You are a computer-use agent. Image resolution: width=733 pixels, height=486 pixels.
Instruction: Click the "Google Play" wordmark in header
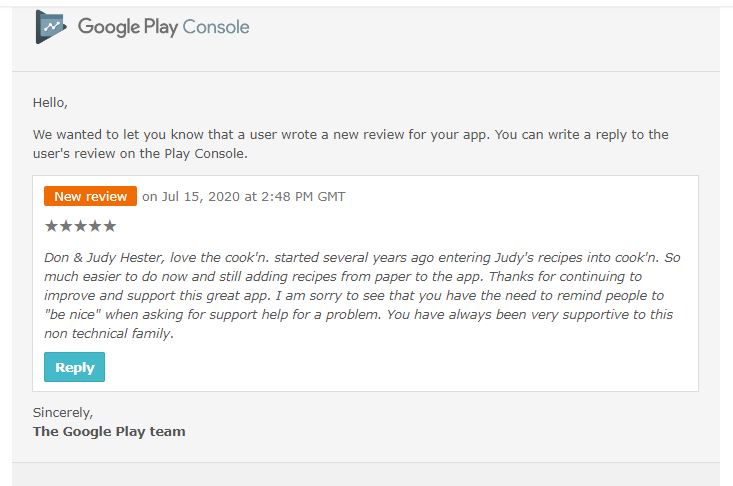(x=128, y=27)
